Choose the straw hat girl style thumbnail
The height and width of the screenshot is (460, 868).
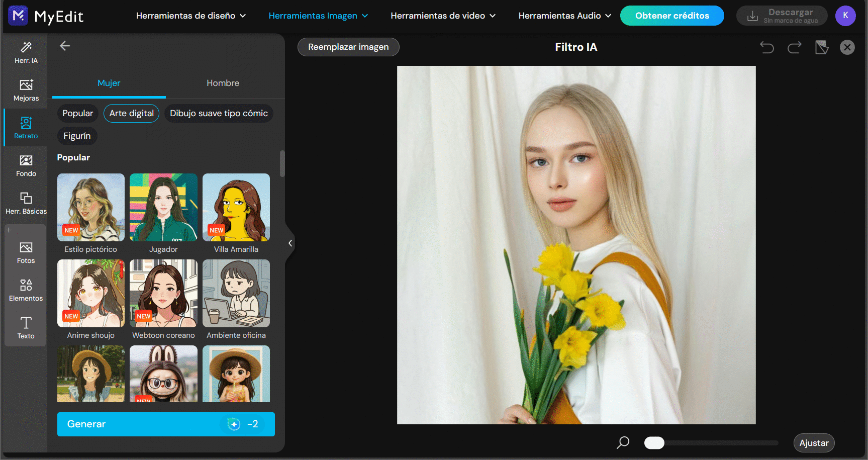click(91, 374)
